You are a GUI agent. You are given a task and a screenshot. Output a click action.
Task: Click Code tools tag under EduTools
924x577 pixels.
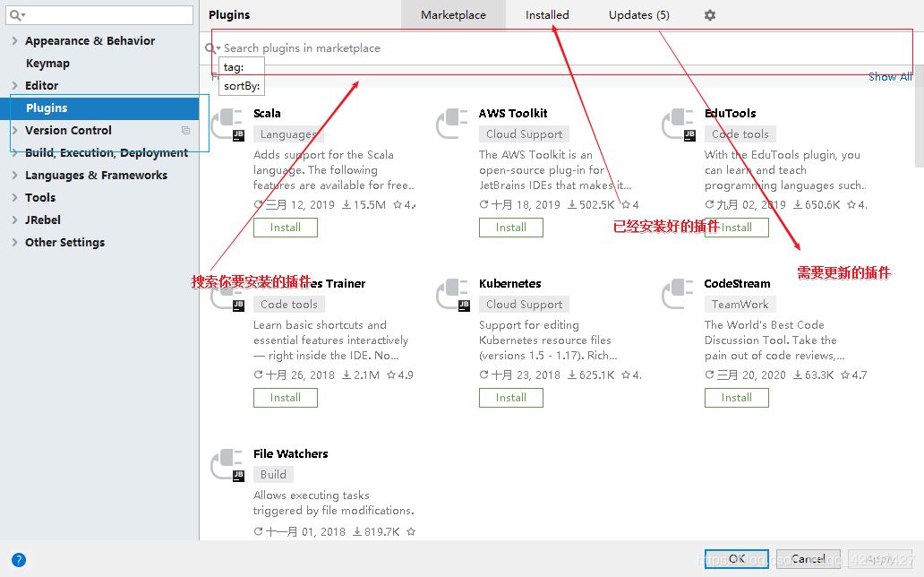tap(740, 133)
